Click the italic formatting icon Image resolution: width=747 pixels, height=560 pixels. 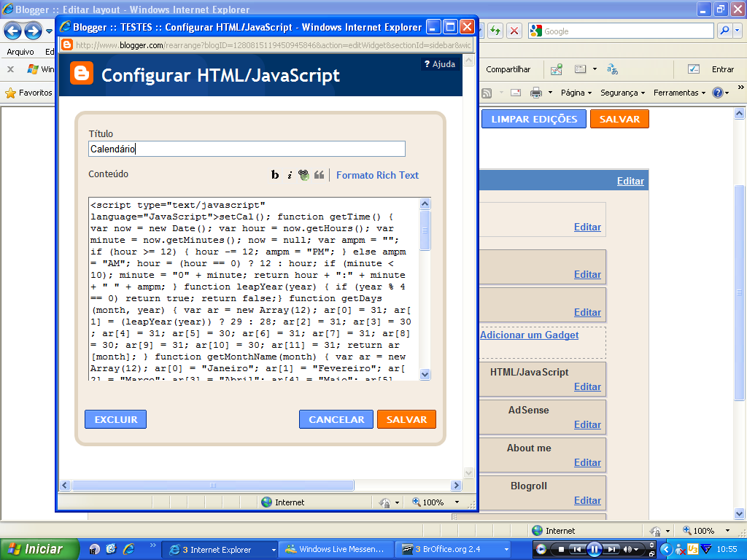tap(289, 175)
